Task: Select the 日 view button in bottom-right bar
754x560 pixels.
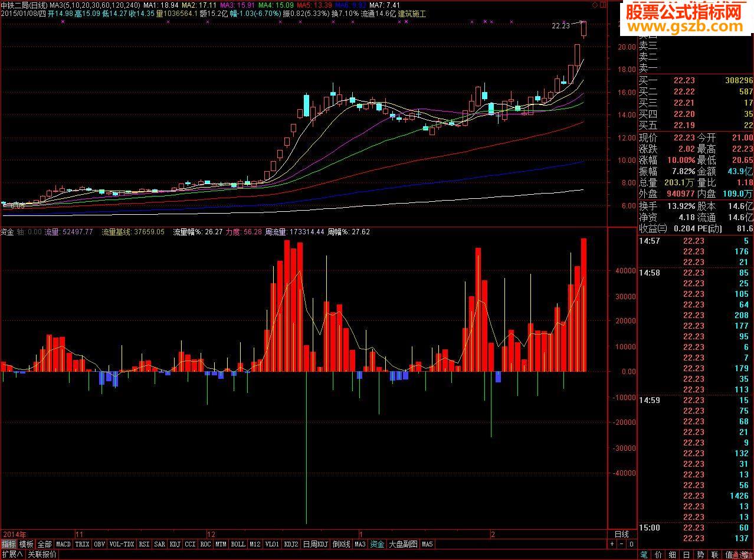Action: click(686, 555)
